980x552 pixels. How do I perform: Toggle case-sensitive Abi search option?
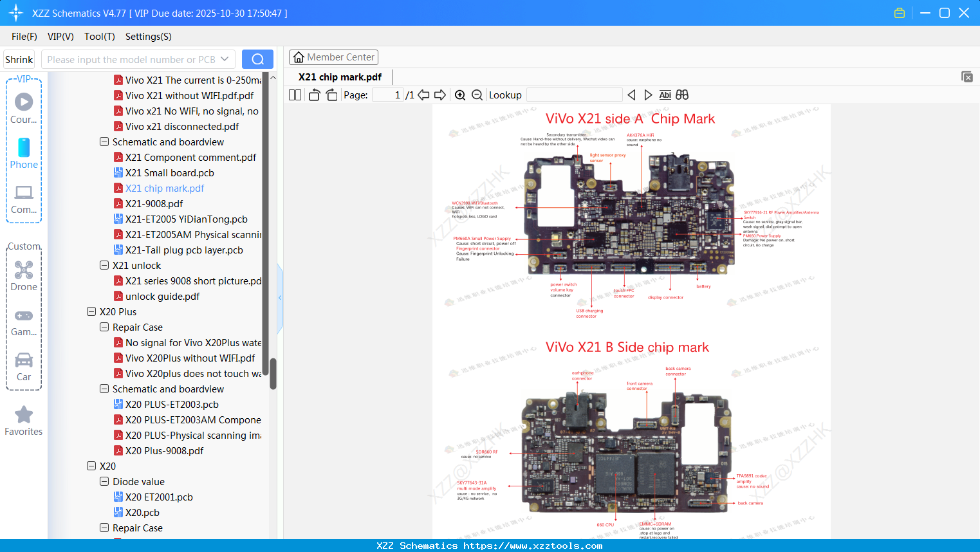click(665, 95)
